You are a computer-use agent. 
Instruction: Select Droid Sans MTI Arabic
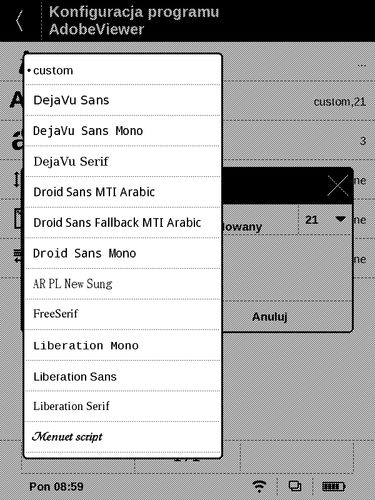123,192
